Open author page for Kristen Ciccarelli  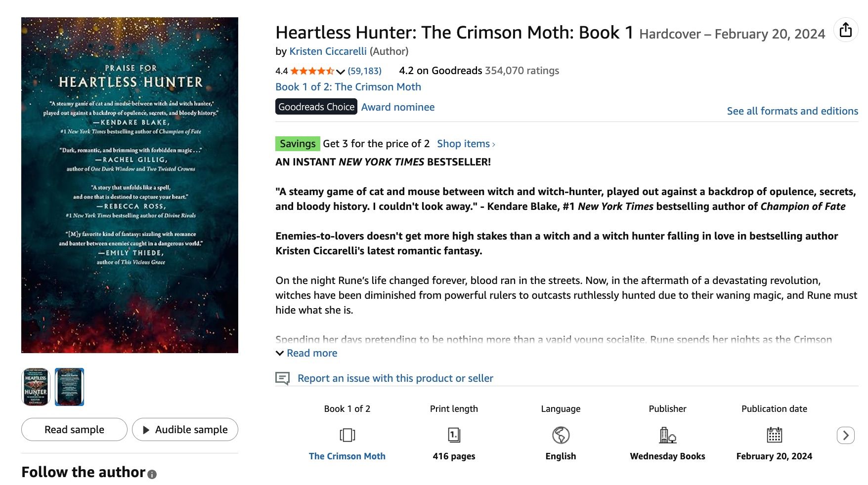pyautogui.click(x=327, y=50)
